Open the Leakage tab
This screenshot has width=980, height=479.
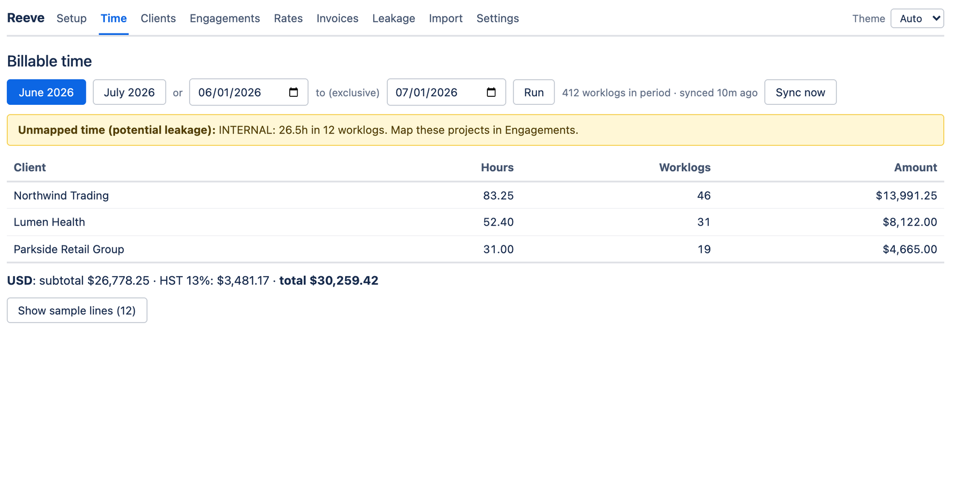click(394, 19)
